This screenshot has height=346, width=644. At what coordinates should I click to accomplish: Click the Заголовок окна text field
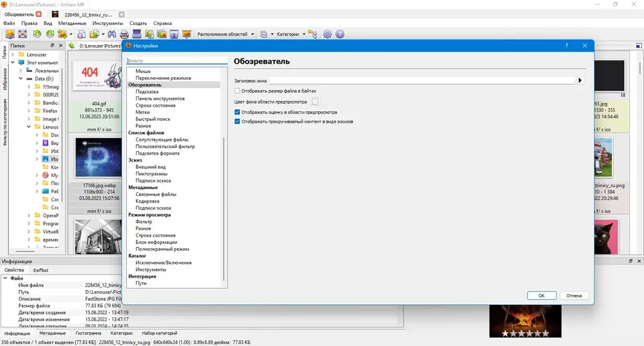click(x=422, y=81)
